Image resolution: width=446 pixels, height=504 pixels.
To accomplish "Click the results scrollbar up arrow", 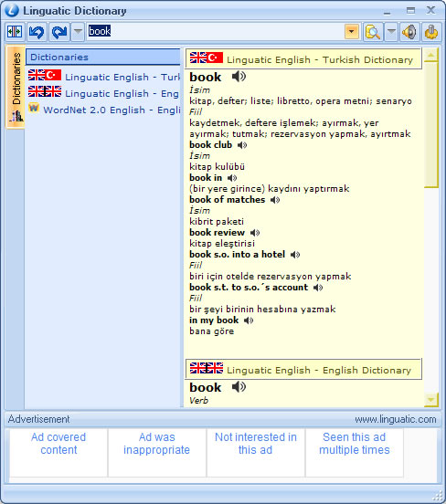I will tap(430, 55).
